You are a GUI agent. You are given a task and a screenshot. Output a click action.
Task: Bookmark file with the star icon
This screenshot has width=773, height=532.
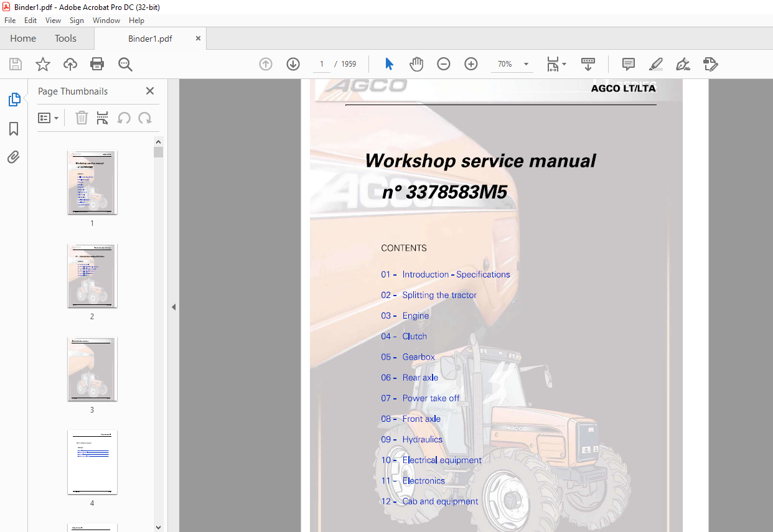coord(43,64)
